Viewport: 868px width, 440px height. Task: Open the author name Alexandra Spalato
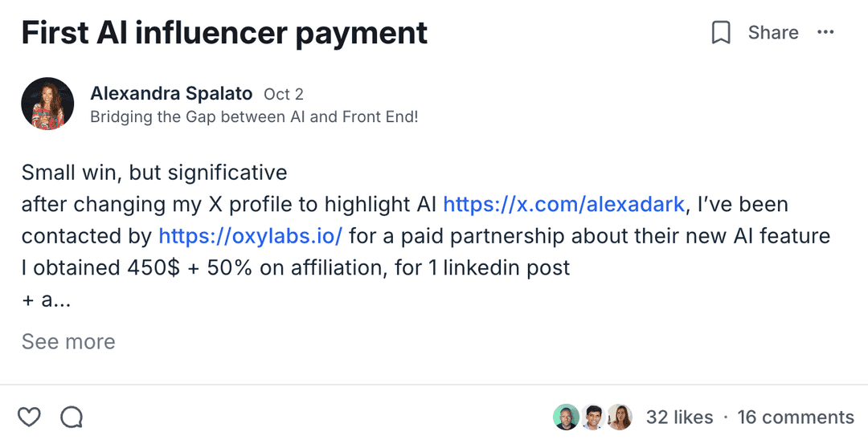pos(171,93)
